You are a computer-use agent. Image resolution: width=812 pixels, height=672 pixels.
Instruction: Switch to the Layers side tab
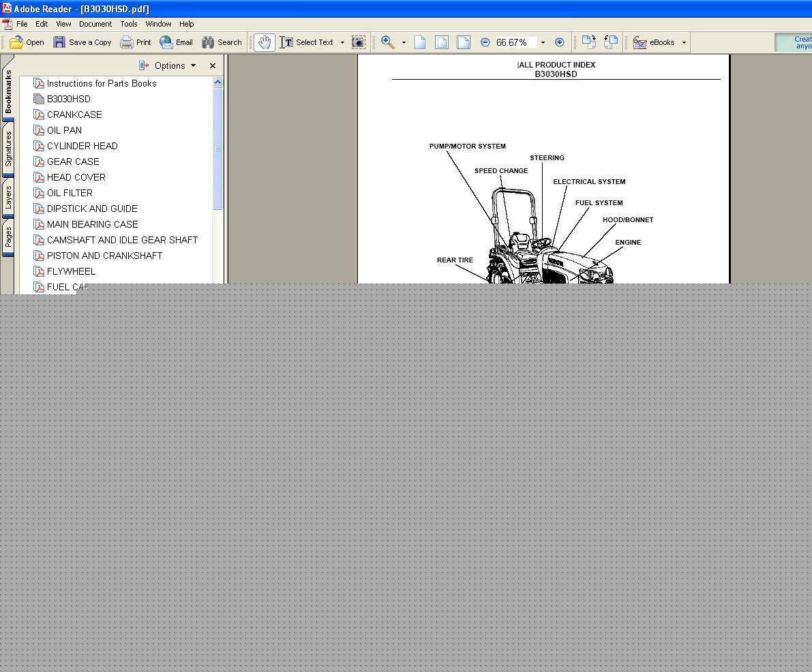pos(7,198)
